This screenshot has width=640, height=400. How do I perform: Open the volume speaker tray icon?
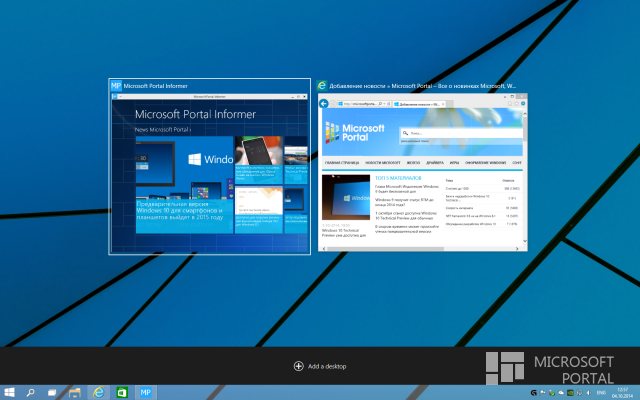point(588,393)
